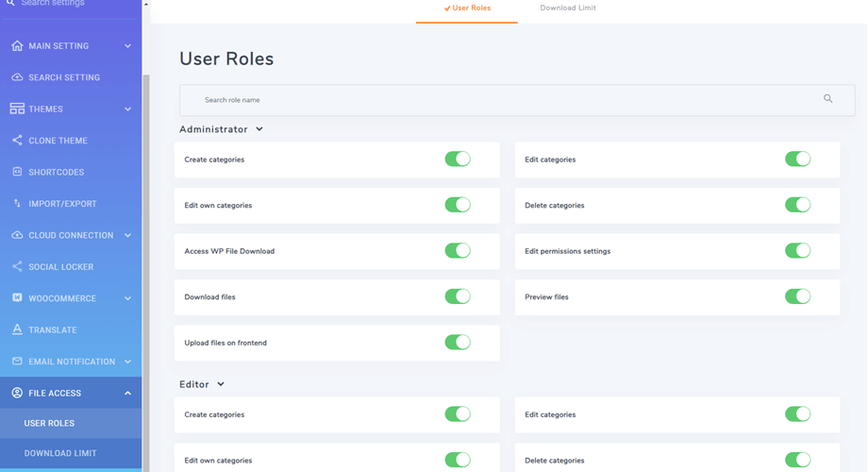The height and width of the screenshot is (472, 868).
Task: Click the Search role name field
Action: click(500, 100)
